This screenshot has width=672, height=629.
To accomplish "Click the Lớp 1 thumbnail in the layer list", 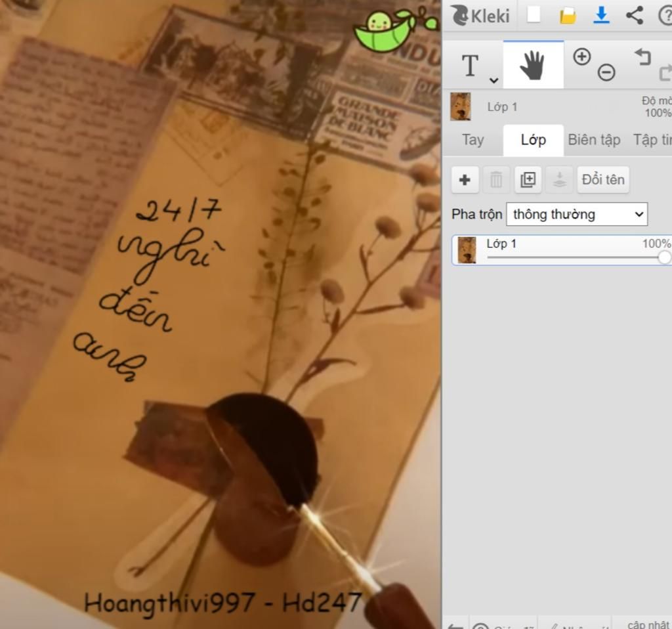I will (x=467, y=249).
